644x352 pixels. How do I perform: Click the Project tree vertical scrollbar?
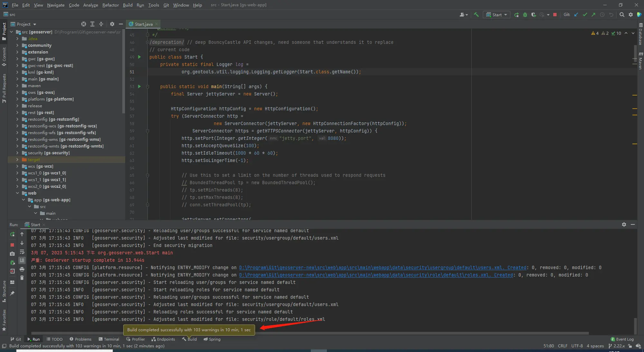pyautogui.click(x=124, y=71)
